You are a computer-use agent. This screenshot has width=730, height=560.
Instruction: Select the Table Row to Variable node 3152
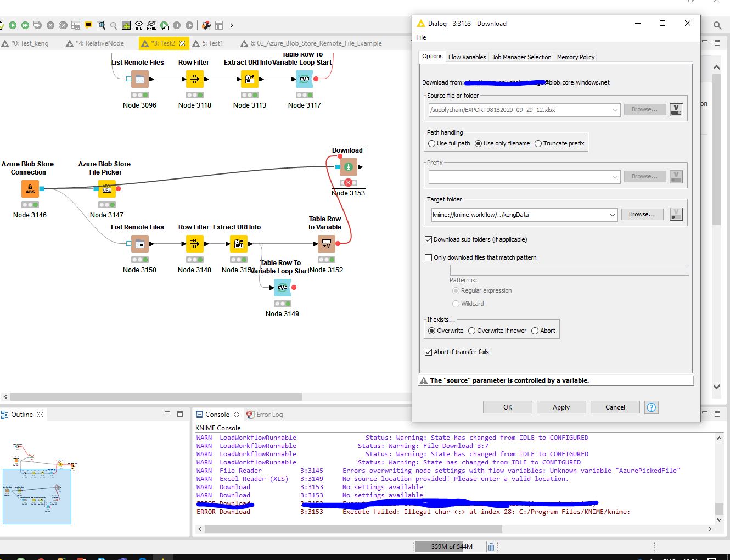tap(327, 244)
